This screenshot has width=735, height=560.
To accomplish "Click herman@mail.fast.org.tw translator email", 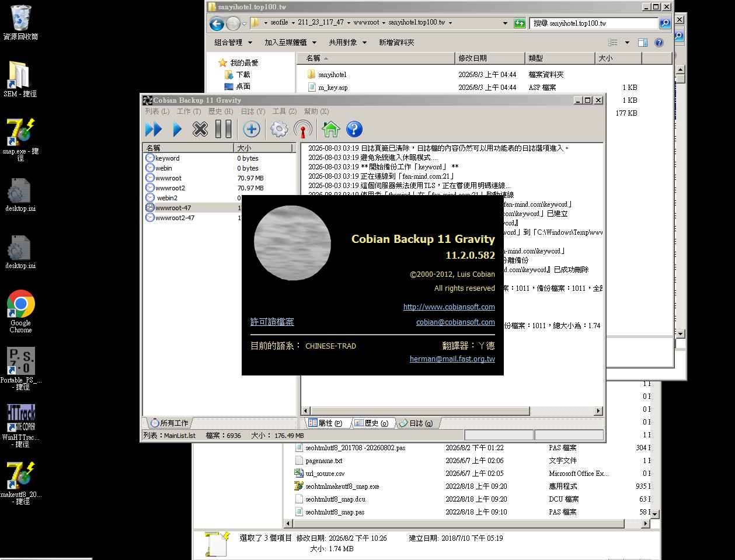I will click(x=452, y=359).
